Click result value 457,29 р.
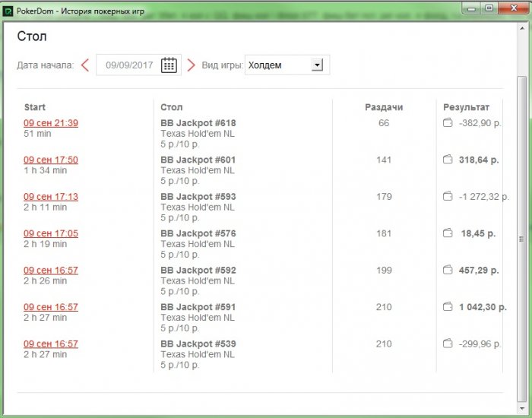 point(479,270)
